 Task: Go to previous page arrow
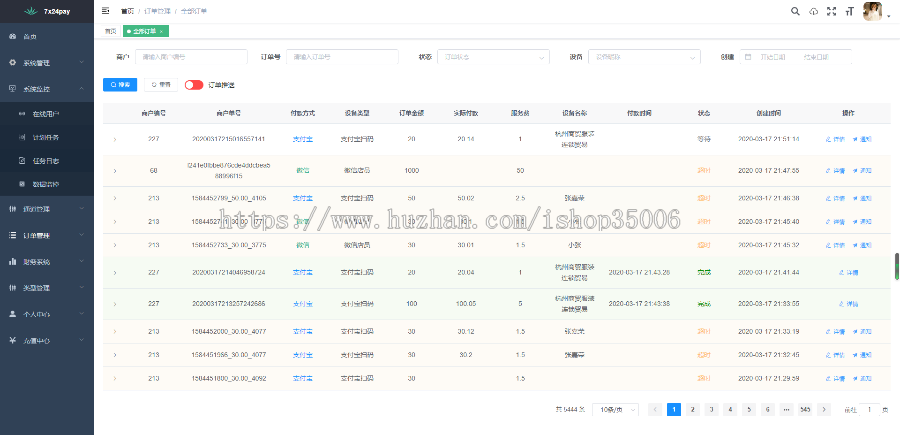tap(655, 409)
